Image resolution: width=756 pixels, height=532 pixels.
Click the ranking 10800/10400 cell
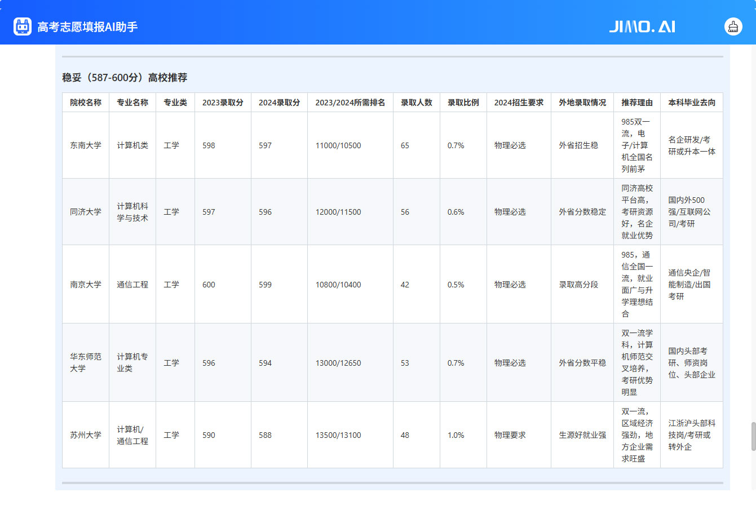(x=350, y=285)
